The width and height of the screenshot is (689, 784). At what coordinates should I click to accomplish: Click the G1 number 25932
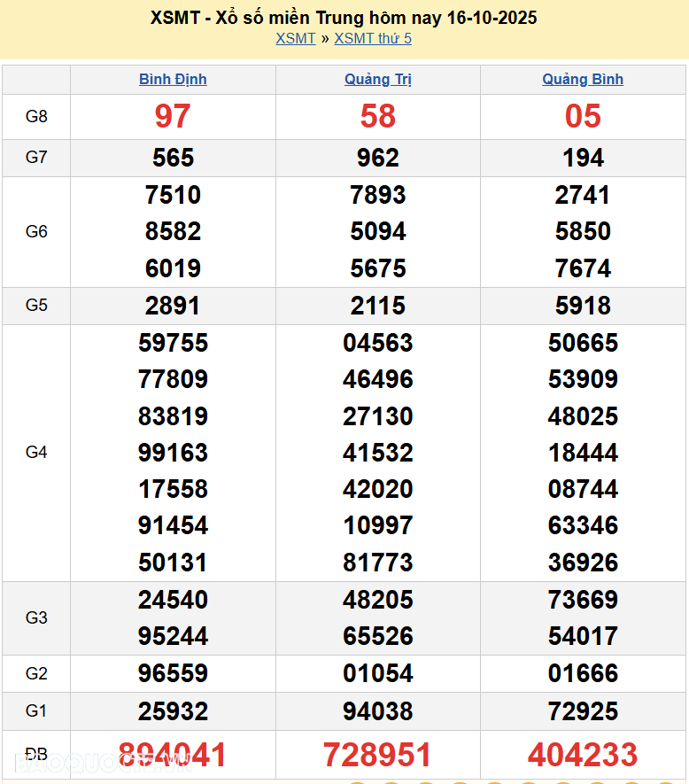click(x=173, y=710)
